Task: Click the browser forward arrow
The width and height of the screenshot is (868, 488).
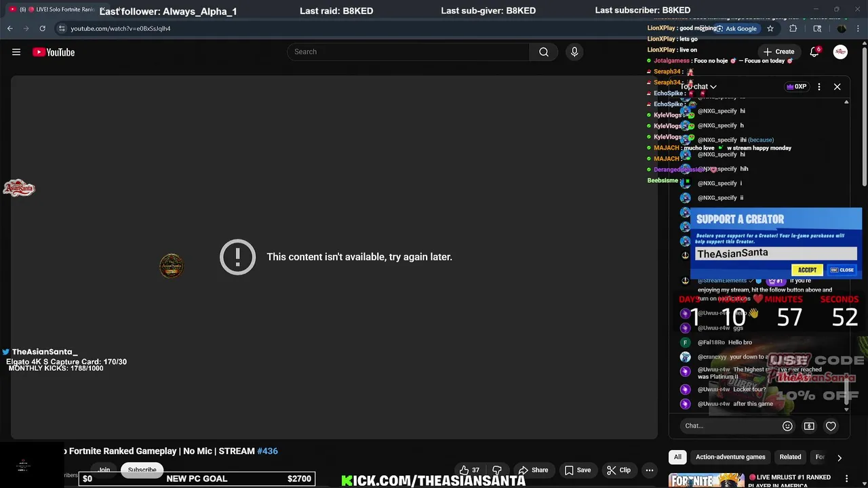Action: [x=26, y=28]
